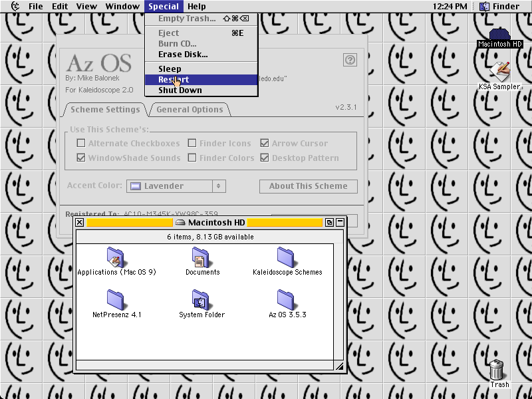This screenshot has height=399, width=532.
Task: Choose Restart in the Special menu
Action: click(x=201, y=79)
